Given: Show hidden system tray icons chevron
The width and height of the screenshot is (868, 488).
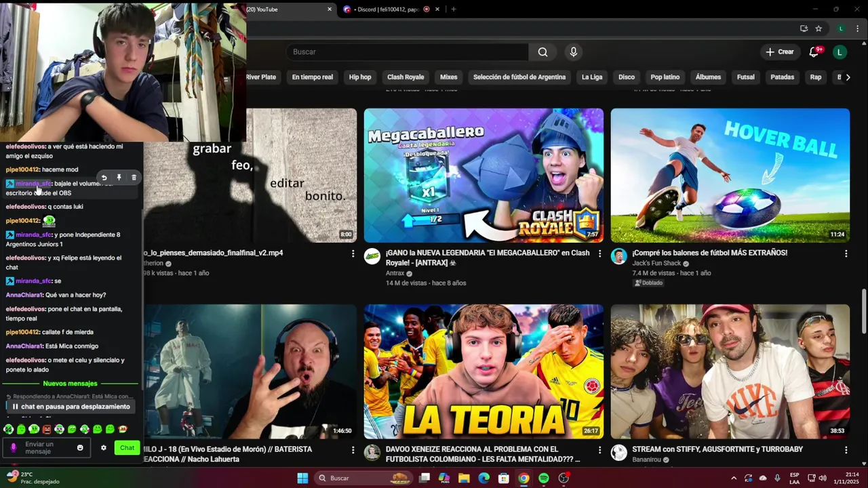Looking at the screenshot, I should 733,479.
